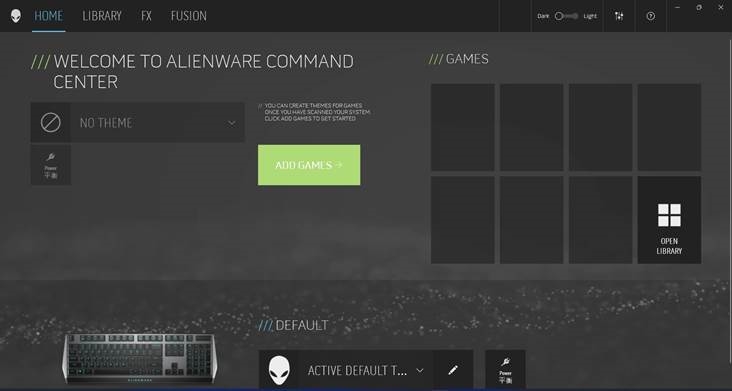Click the 'YOU CAN CREATE THEMES FOR GAMES' hint text
The width and height of the screenshot is (732, 391).
click(x=317, y=112)
